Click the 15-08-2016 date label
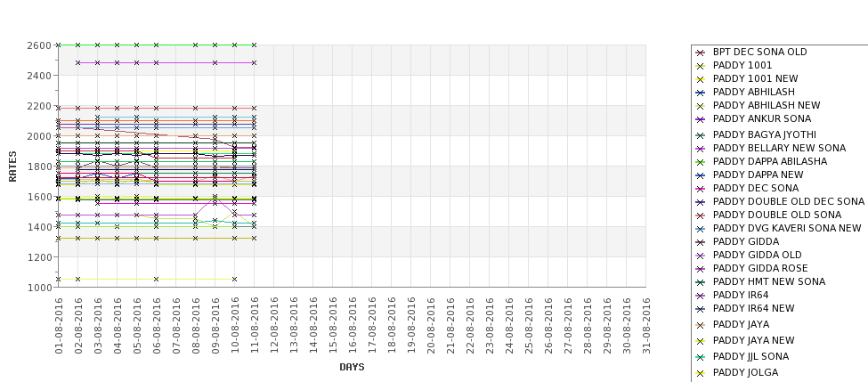This screenshot has height=382, width=868. coord(333,326)
